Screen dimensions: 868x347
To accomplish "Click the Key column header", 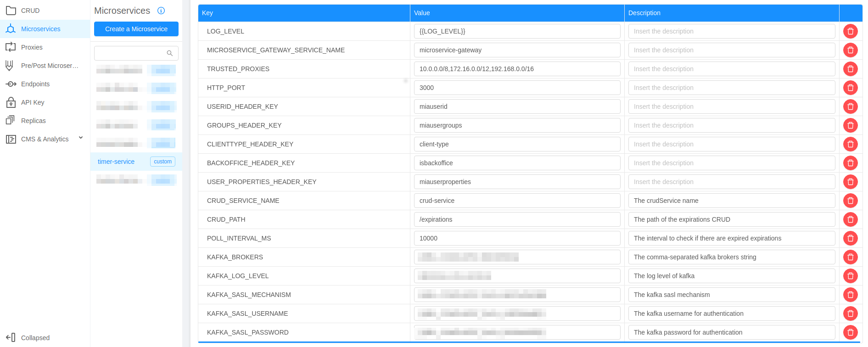I will pos(304,13).
